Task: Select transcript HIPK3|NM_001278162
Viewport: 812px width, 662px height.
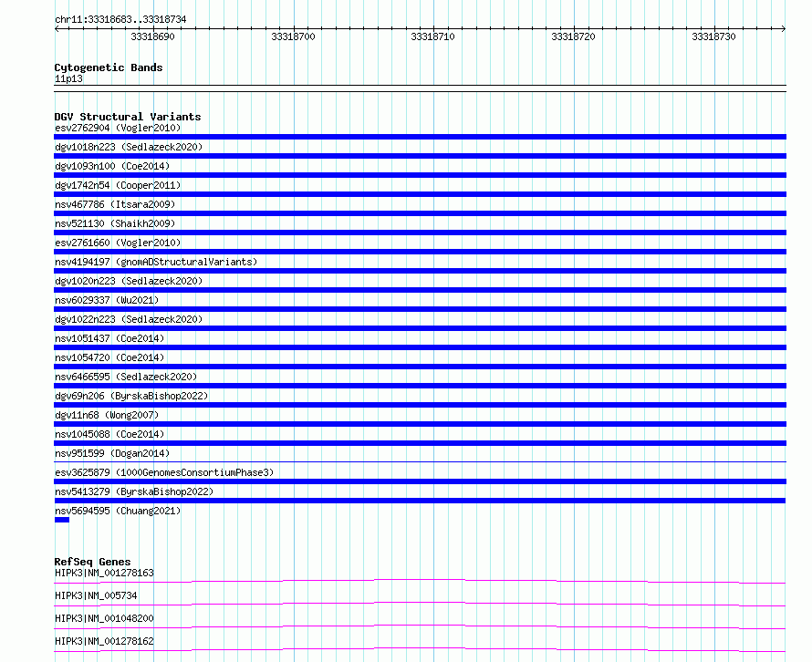Action: 105,641
